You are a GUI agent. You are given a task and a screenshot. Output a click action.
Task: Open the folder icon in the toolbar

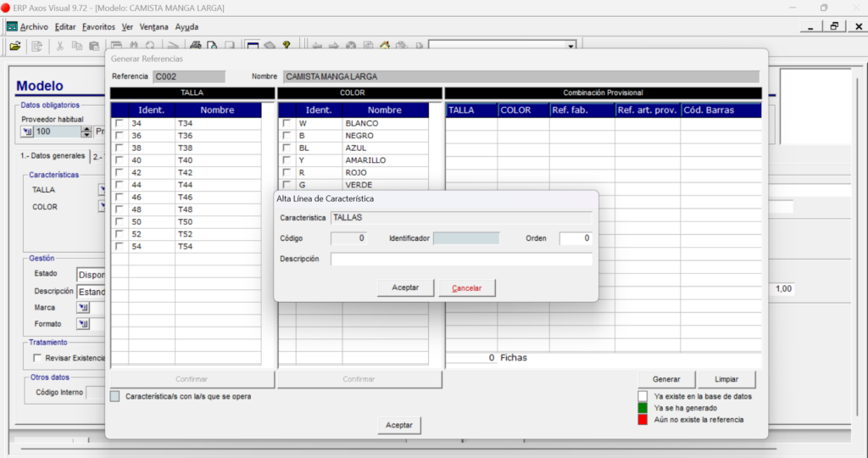click(15, 46)
